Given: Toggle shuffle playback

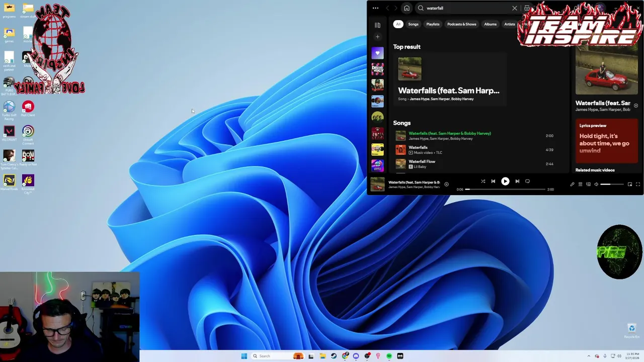Looking at the screenshot, I should (x=482, y=182).
